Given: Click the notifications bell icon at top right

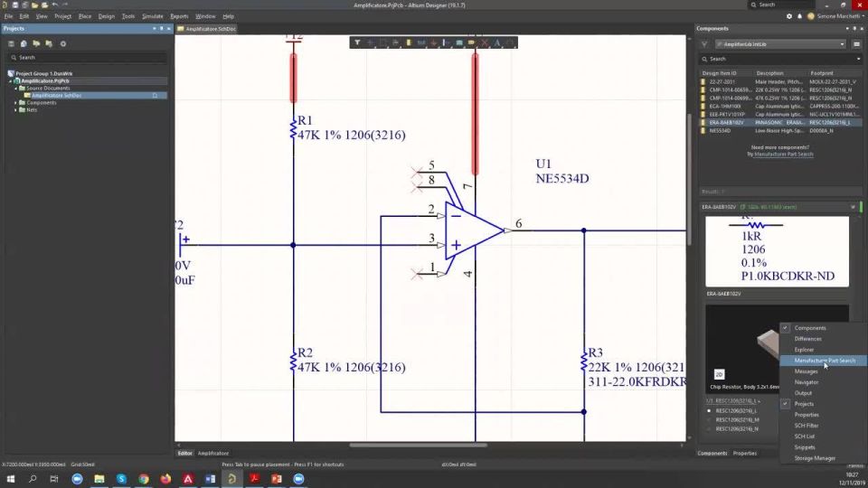Looking at the screenshot, I should pos(799,16).
